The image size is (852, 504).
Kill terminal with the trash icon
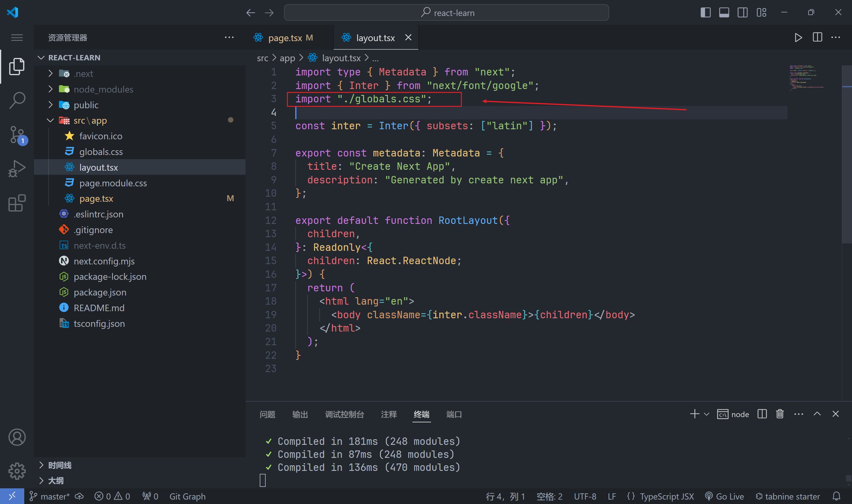pyautogui.click(x=780, y=414)
